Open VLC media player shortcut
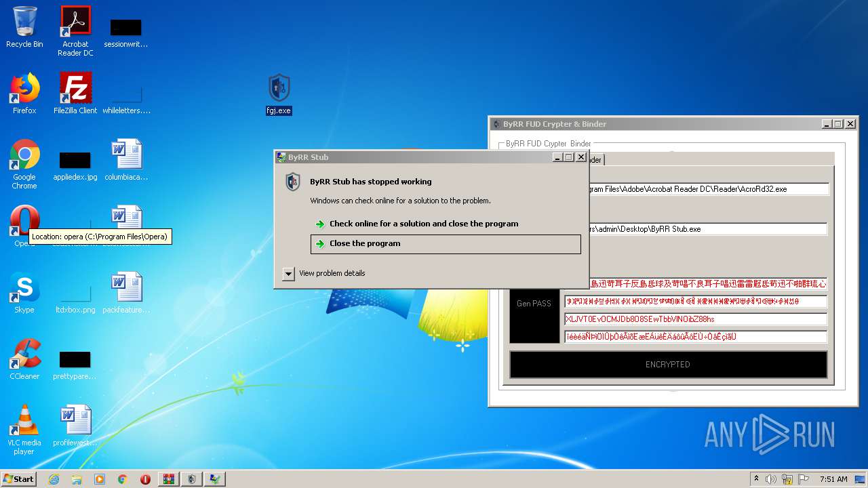The width and height of the screenshot is (868, 488). click(x=24, y=430)
